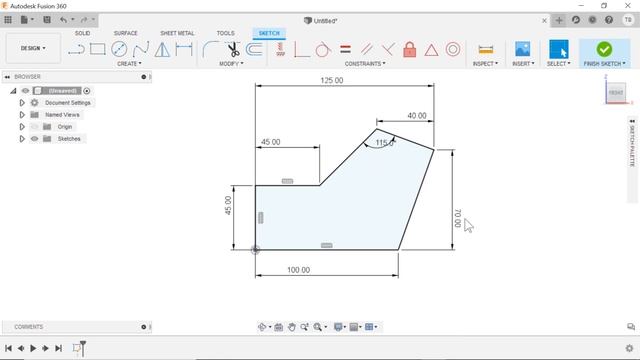640x360 pixels.
Task: Select the Fillet tool
Action: coord(211,49)
